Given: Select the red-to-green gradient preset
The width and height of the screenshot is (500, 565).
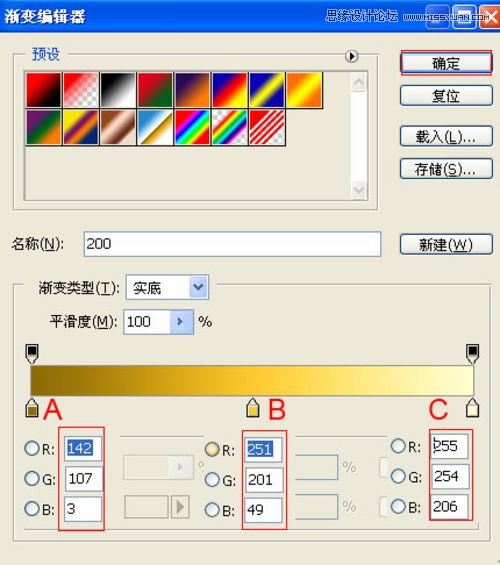Looking at the screenshot, I should (155, 90).
